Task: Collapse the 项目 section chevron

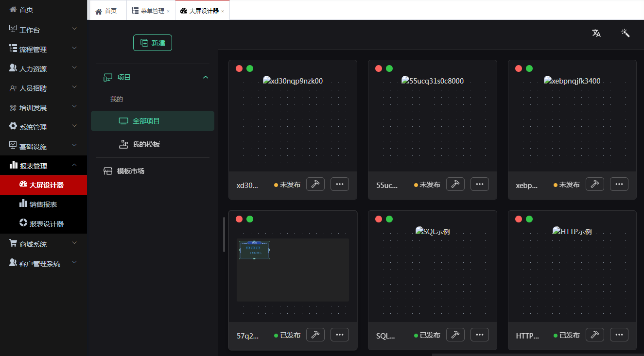Action: click(x=206, y=77)
